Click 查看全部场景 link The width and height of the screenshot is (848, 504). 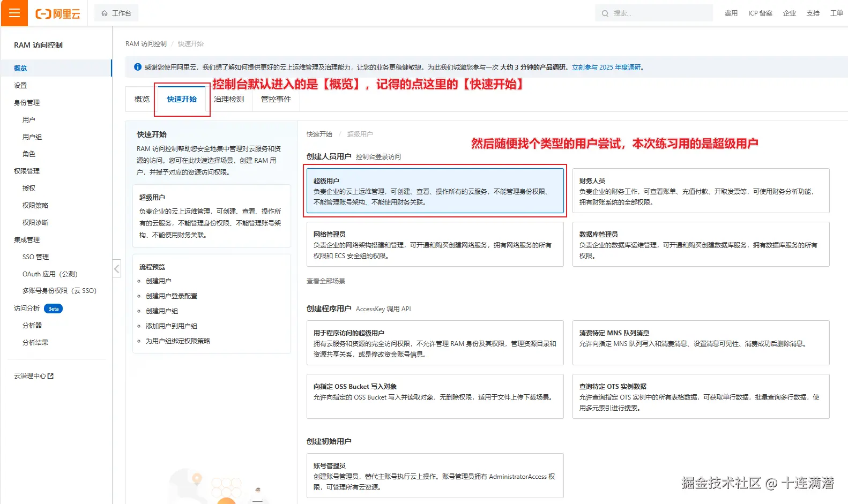click(326, 281)
